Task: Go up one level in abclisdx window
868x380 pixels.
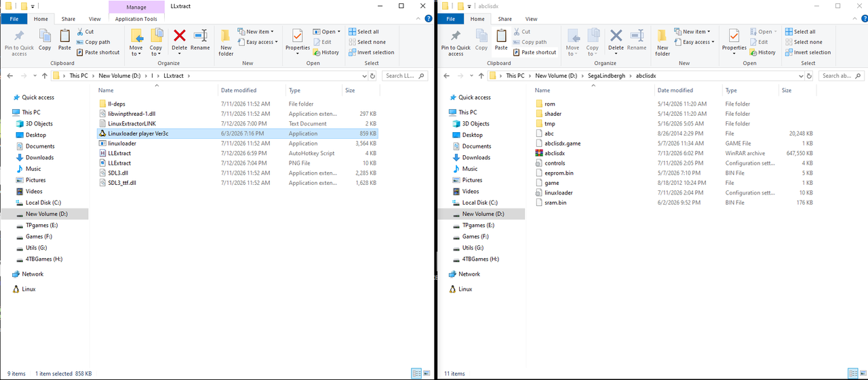Action: pyautogui.click(x=481, y=76)
